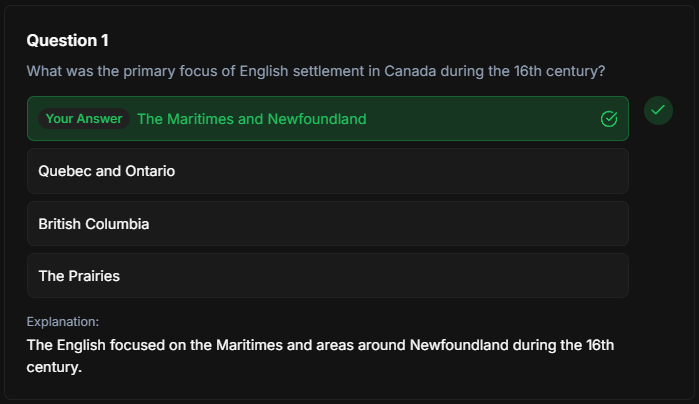Click the 'Explanation:' label
This screenshot has height=404, width=699.
(x=63, y=322)
